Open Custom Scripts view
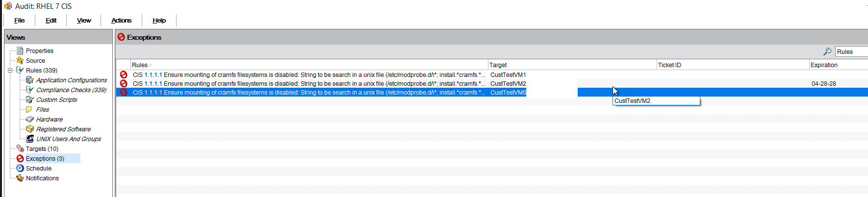 pyautogui.click(x=57, y=99)
